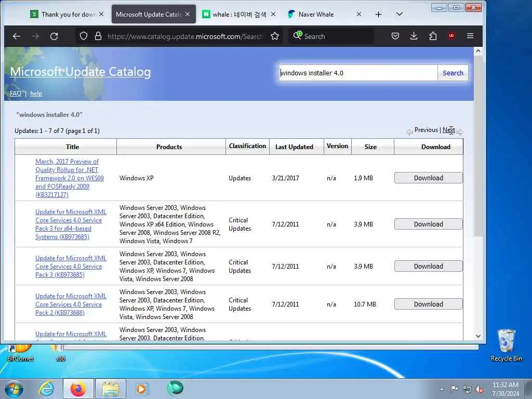This screenshot has width=532, height=399.
Task: Launch Internet Explorer from the taskbar
Action: pyautogui.click(x=46, y=389)
